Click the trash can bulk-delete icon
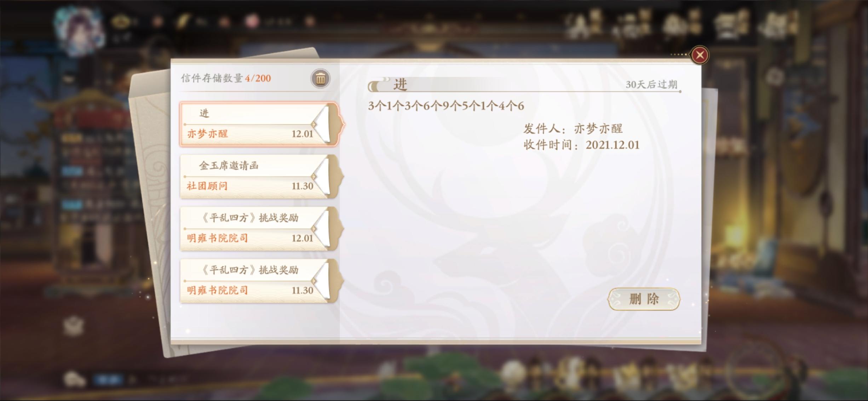 pos(320,79)
